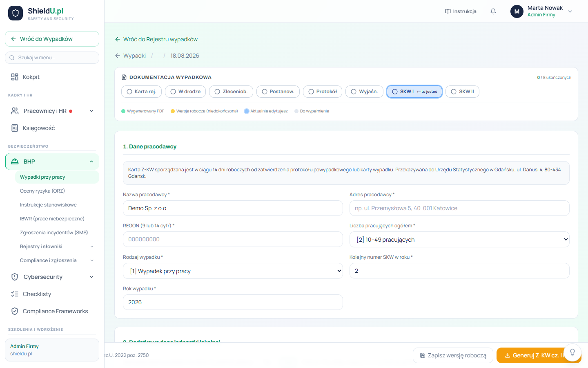Click the Księgowość calculator icon

tap(15, 128)
